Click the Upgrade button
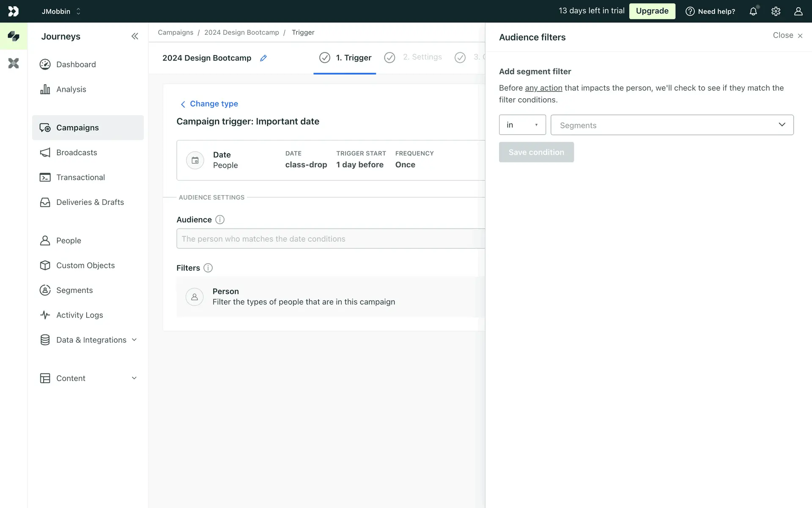The image size is (812, 508). (x=652, y=11)
